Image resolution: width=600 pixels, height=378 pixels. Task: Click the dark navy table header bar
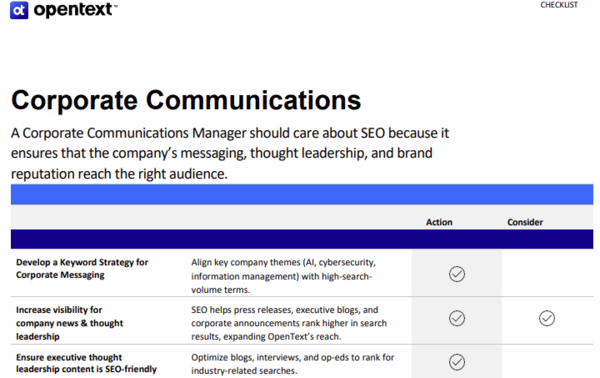point(302,239)
